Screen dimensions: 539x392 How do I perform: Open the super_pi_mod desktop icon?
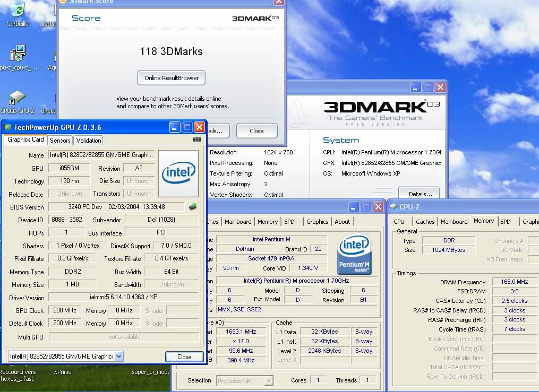[151, 372]
